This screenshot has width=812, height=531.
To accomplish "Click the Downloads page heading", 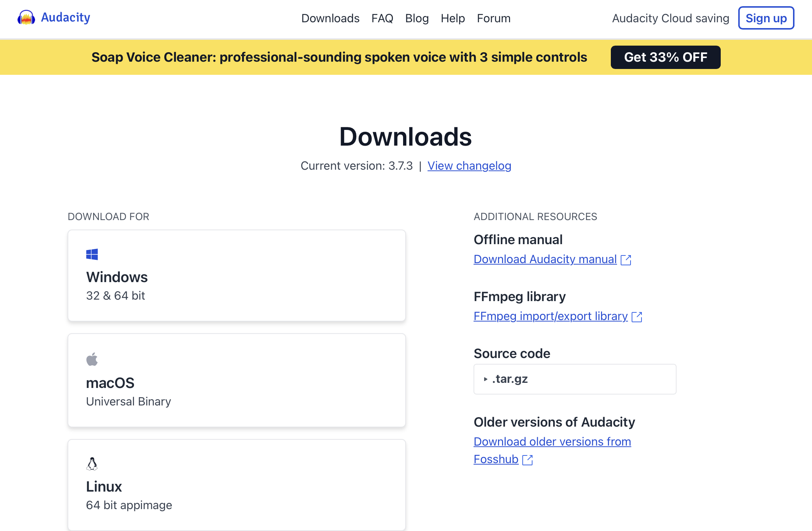I will (406, 137).
